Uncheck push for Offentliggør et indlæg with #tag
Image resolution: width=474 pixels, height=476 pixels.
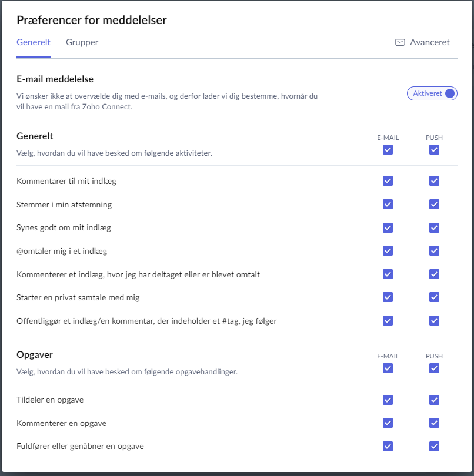click(434, 321)
